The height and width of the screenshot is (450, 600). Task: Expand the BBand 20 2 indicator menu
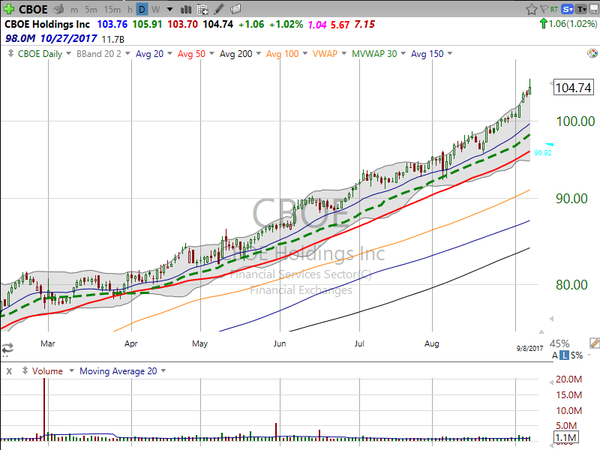point(127,54)
